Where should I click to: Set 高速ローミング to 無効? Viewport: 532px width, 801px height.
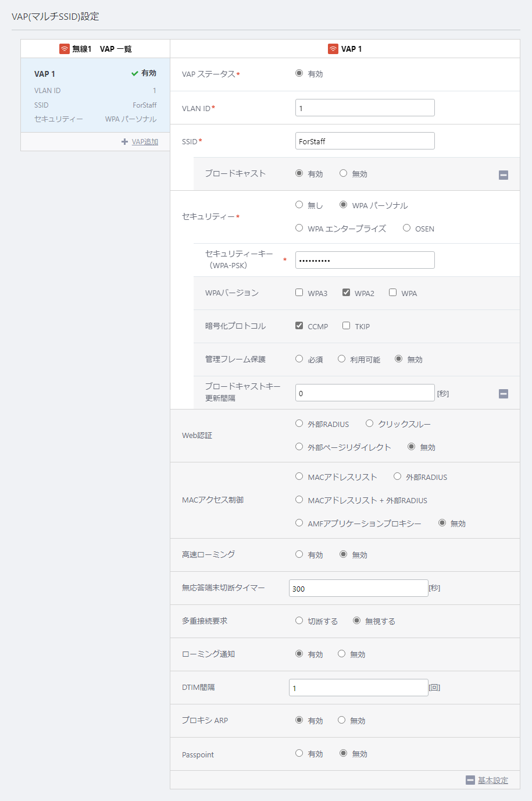coord(343,554)
